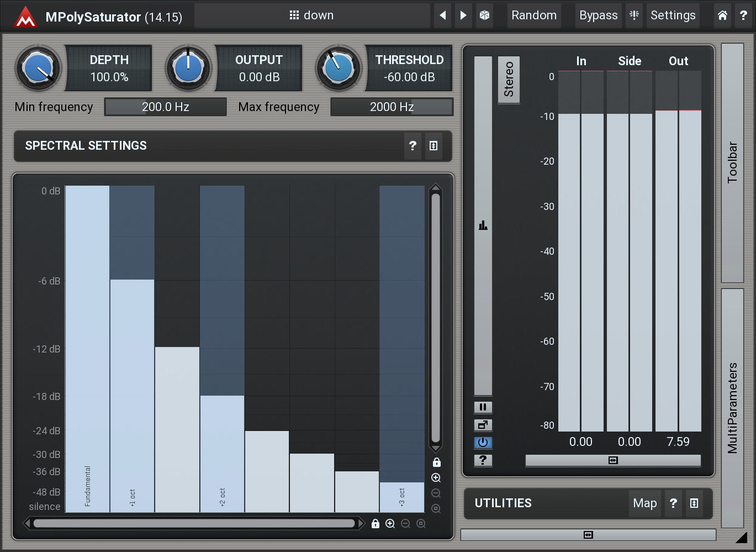Open the Spectral Settings help question mark
The image size is (756, 552).
413,146
